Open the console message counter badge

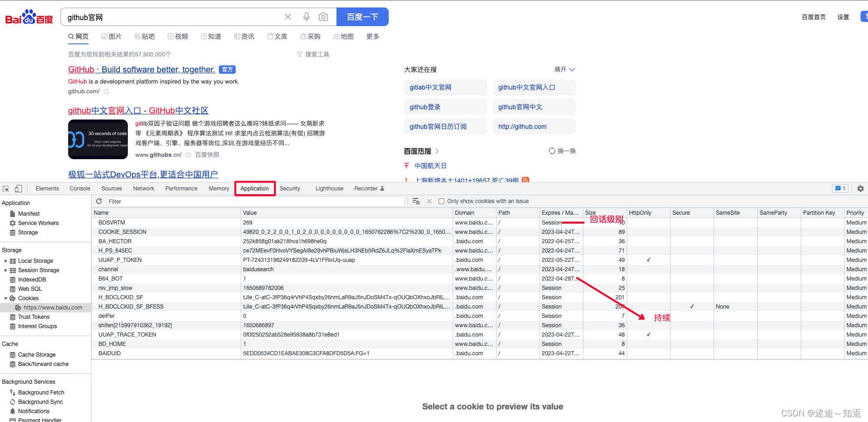click(x=840, y=188)
